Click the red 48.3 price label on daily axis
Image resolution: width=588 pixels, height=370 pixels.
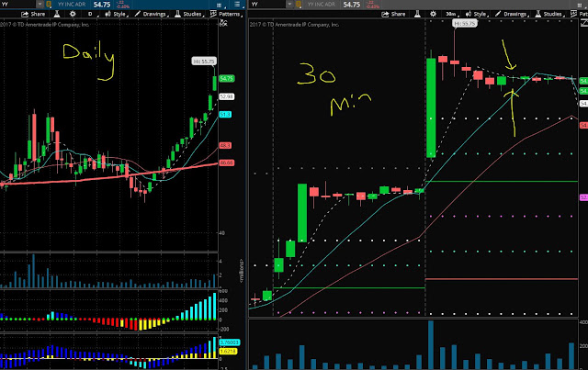pos(225,145)
